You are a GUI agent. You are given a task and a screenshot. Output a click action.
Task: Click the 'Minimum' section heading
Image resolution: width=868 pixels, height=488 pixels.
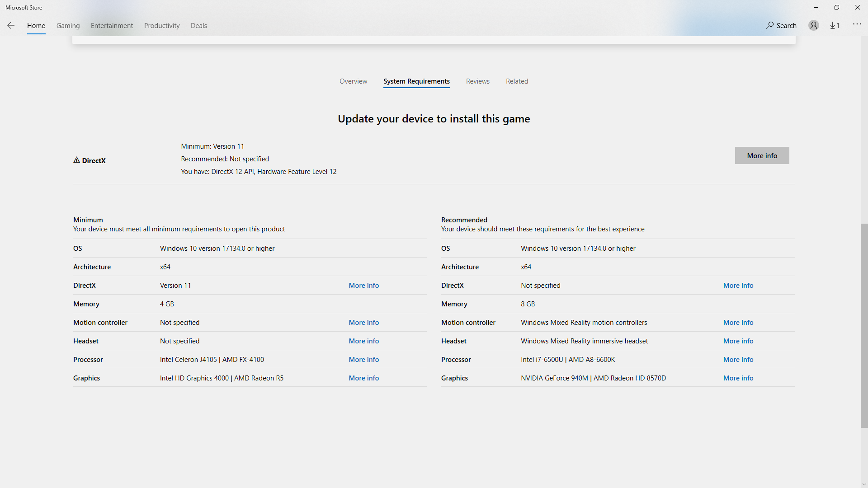[x=88, y=220]
